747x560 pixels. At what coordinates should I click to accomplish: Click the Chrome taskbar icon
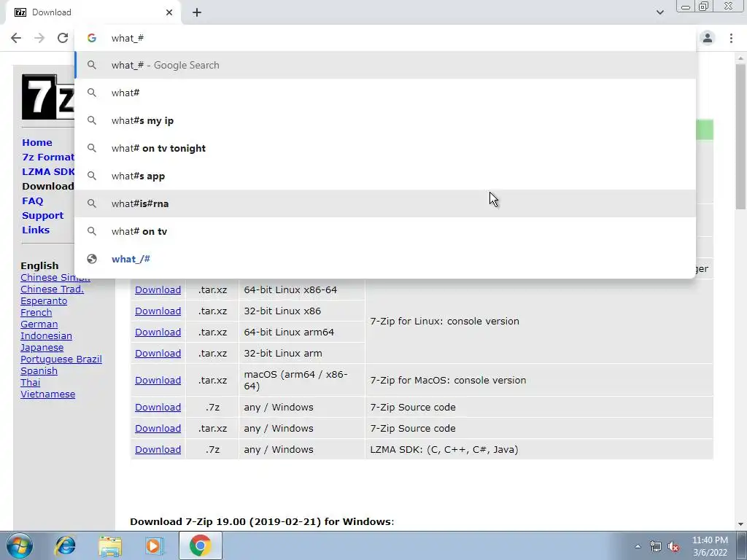point(200,545)
